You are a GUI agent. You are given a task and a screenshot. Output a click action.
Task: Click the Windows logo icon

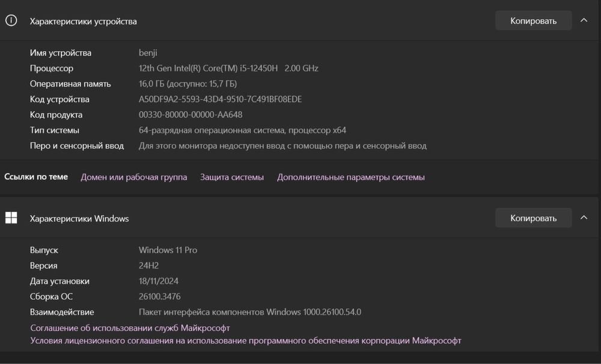click(11, 218)
